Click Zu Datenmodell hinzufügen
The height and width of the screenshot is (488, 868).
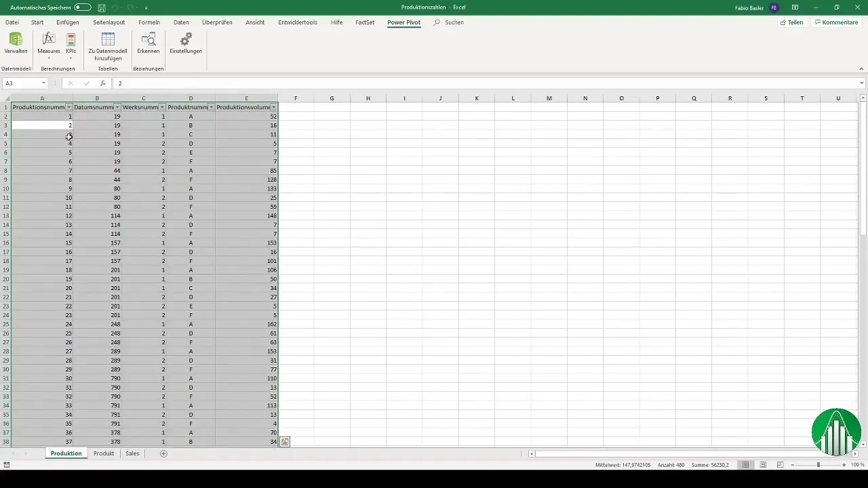(x=108, y=46)
